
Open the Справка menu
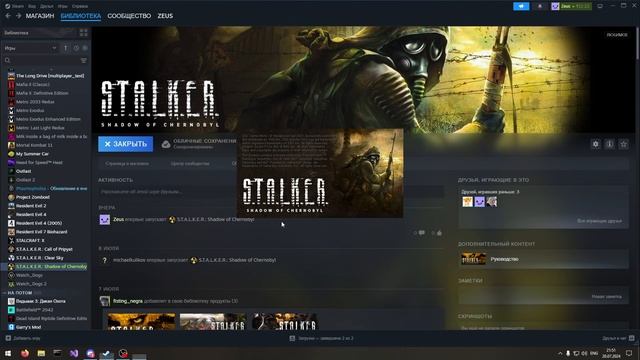80,6
